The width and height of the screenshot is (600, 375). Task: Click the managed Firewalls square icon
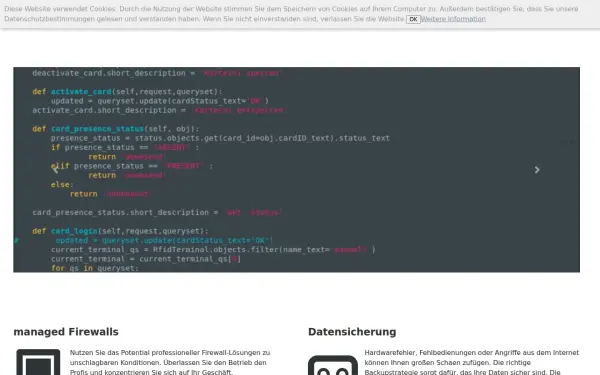coord(38,362)
